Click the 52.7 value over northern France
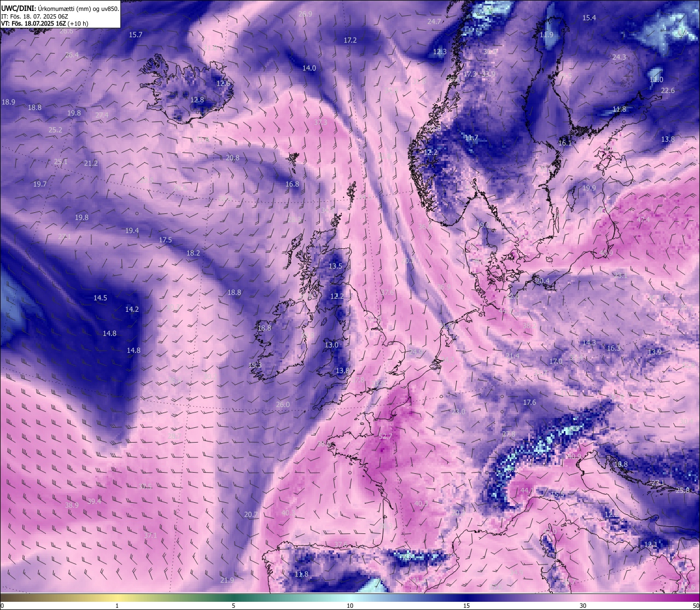700x610 pixels. click(385, 437)
